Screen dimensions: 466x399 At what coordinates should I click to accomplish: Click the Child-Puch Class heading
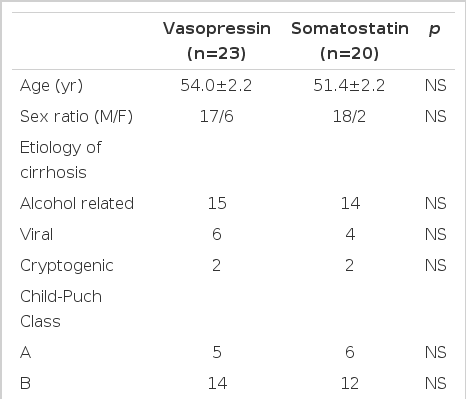[61, 309]
